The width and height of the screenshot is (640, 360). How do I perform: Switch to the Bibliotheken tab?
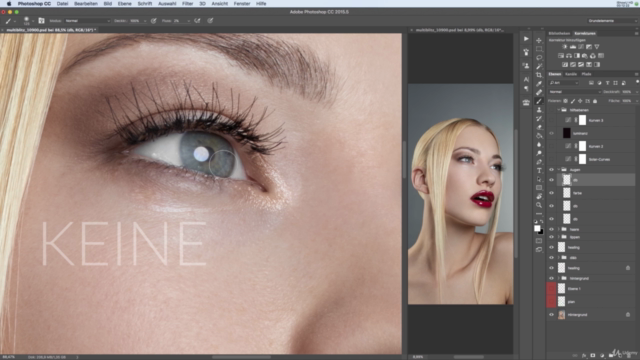[x=559, y=33]
